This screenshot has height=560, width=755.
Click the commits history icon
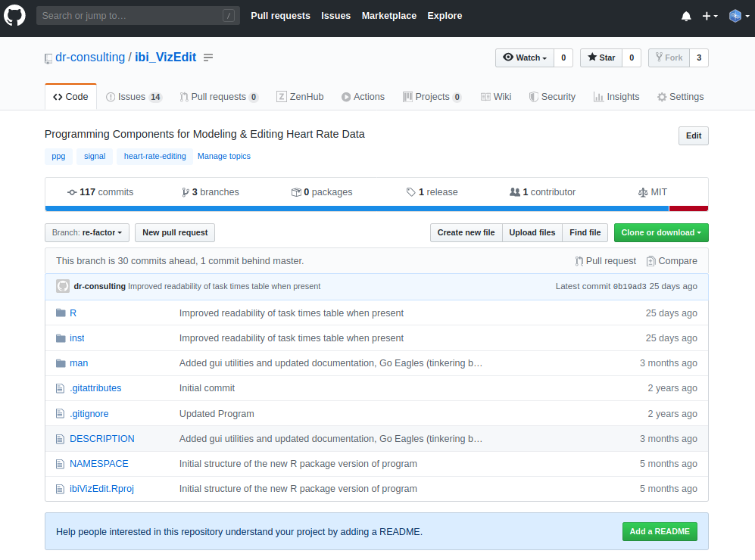tap(72, 192)
